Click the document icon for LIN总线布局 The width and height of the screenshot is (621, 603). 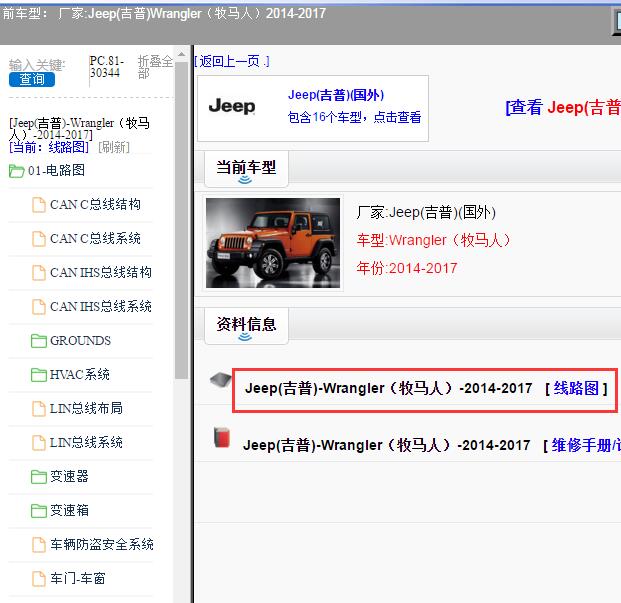pos(38,409)
